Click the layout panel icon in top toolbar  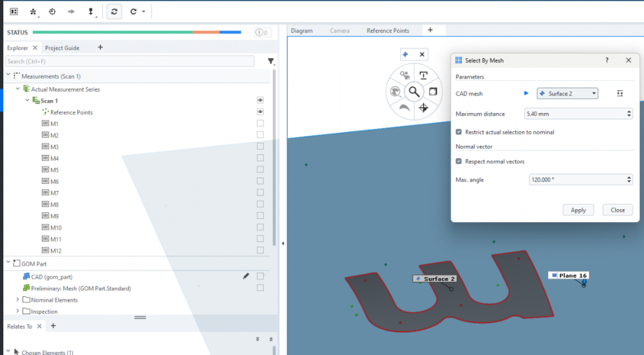point(14,12)
